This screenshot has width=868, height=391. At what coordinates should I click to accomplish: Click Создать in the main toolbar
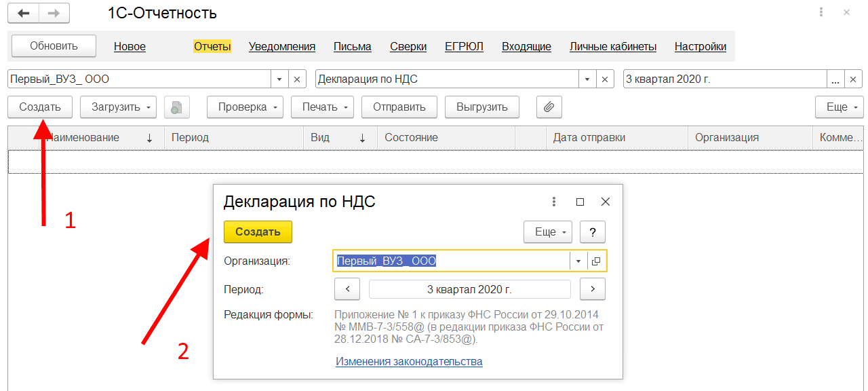(40, 107)
